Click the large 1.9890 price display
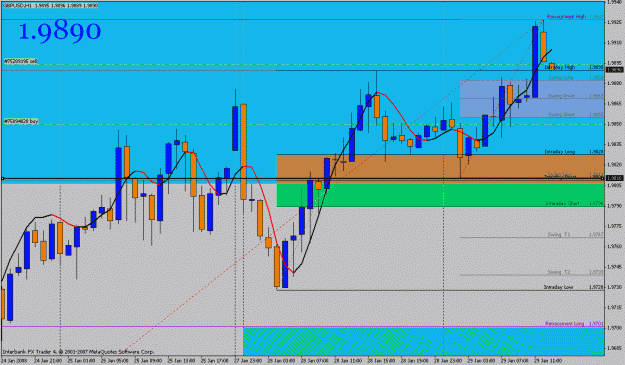Image resolution: width=625 pixels, height=365 pixels. (60, 31)
